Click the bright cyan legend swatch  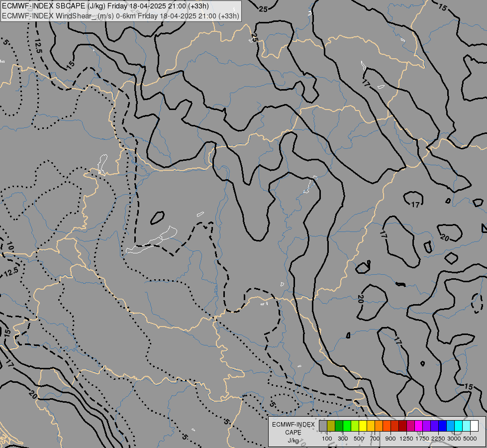pos(459,426)
